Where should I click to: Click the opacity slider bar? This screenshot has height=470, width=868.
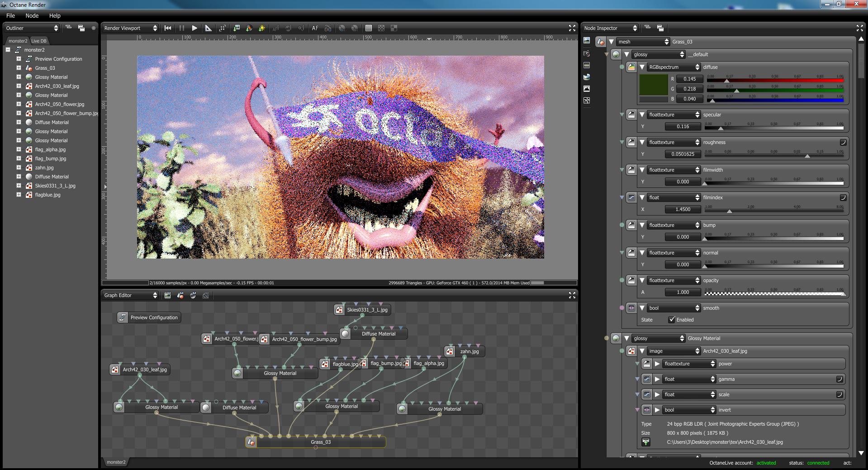(775, 293)
